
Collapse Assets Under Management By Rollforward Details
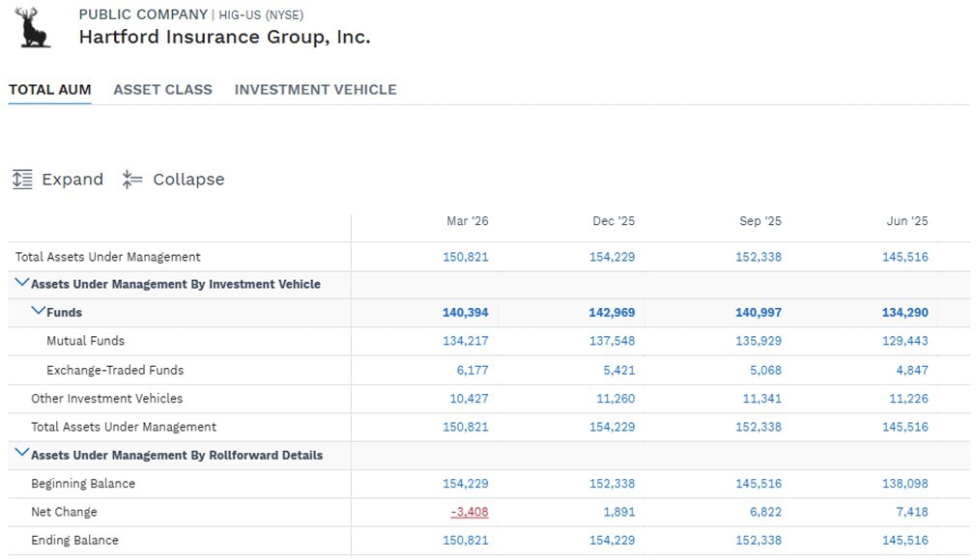21,453
